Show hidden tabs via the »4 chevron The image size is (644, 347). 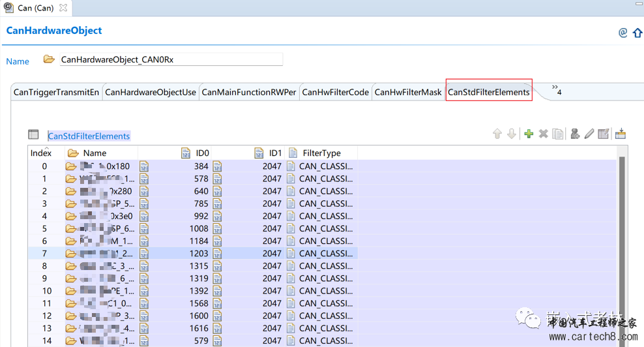pyautogui.click(x=557, y=90)
